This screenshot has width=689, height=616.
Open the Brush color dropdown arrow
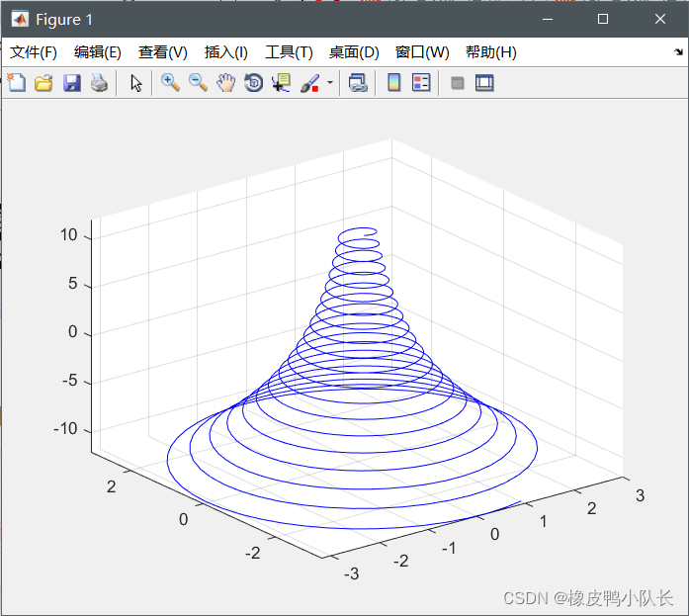(330, 83)
